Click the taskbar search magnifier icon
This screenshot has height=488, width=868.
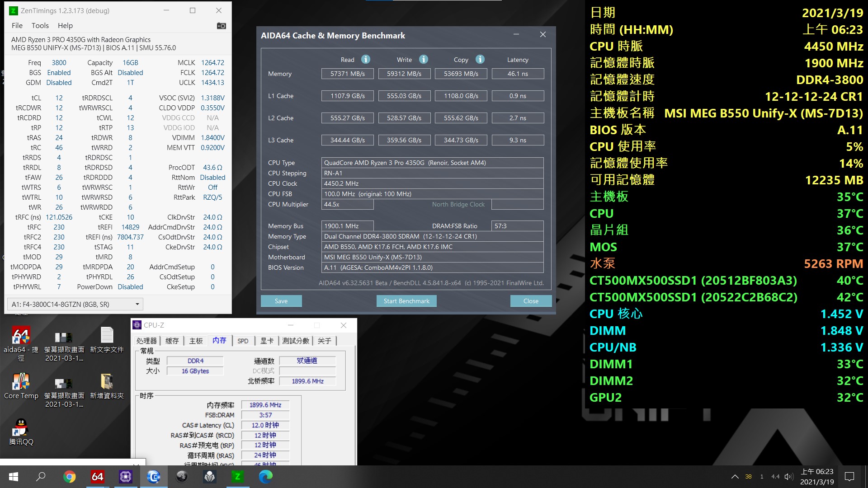[x=41, y=476]
